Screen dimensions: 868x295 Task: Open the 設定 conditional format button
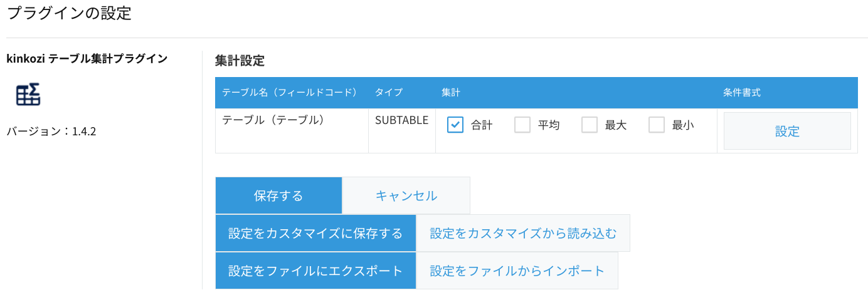pyautogui.click(x=787, y=131)
